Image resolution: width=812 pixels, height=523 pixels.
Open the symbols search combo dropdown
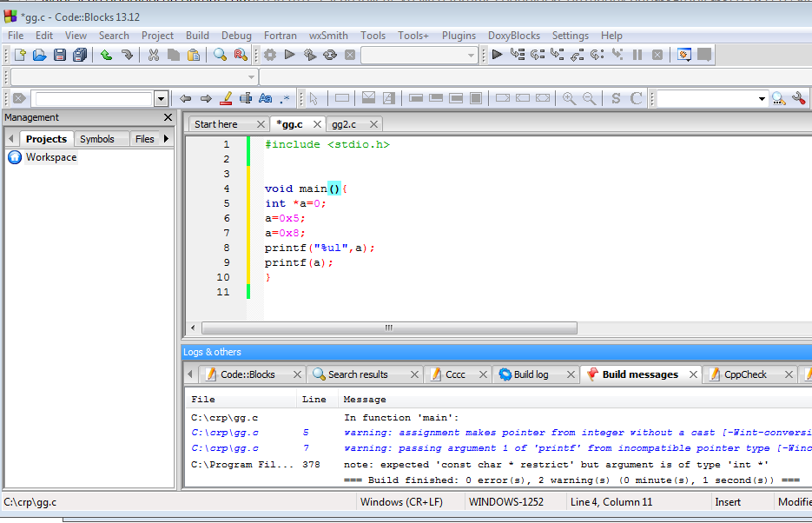[x=762, y=98]
